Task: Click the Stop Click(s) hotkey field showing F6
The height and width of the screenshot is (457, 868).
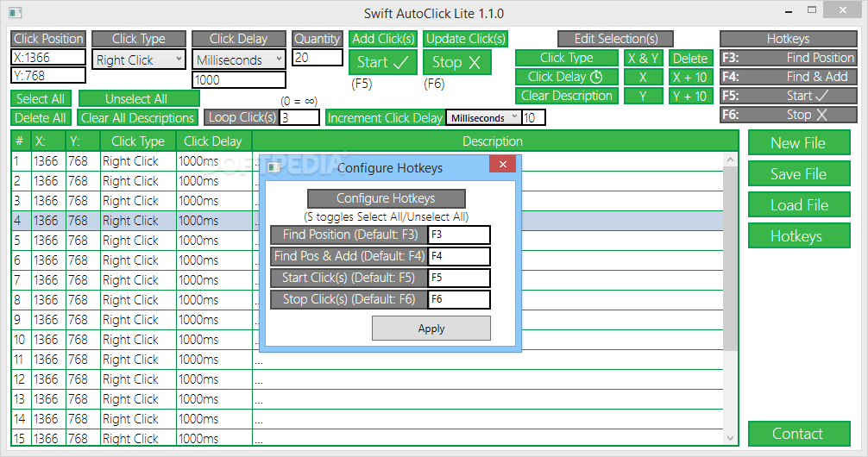Action: [x=459, y=299]
